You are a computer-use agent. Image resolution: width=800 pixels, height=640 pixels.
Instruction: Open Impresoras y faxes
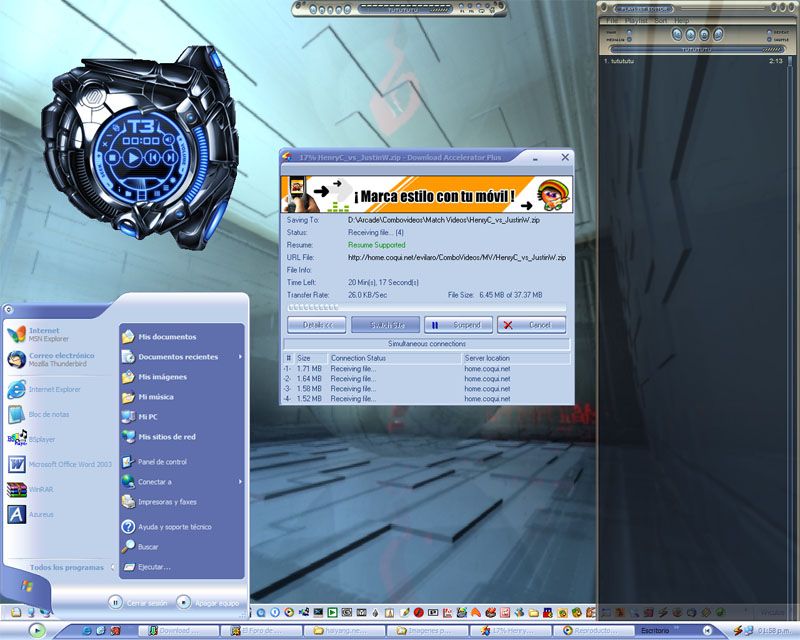(182, 502)
